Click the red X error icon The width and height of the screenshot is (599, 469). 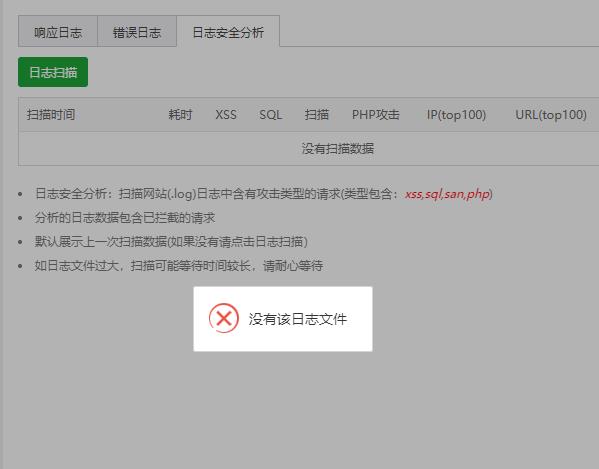224,318
